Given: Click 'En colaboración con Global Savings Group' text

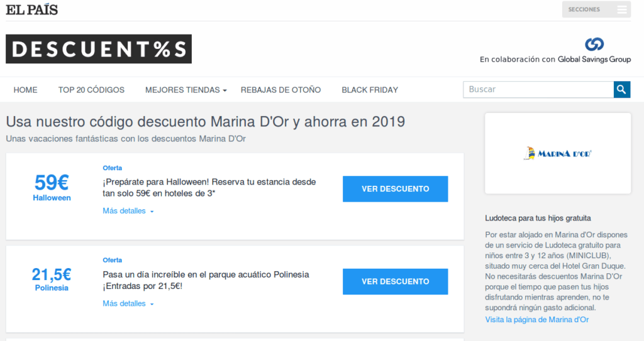Looking at the screenshot, I should pyautogui.click(x=555, y=60).
